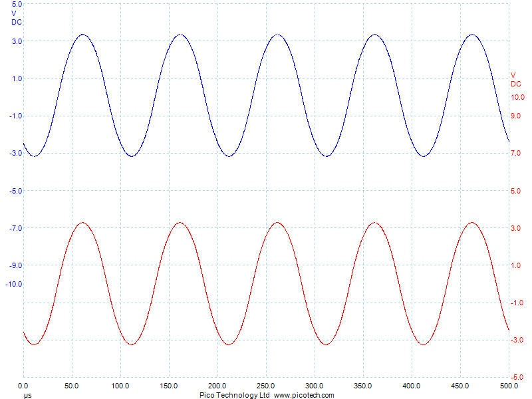Select the blue -9.0 label on left axis

[15, 265]
